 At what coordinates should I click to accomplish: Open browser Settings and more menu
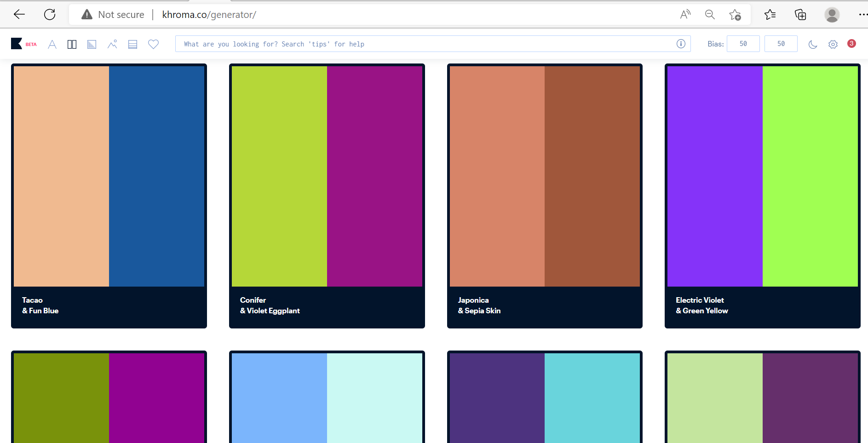862,15
